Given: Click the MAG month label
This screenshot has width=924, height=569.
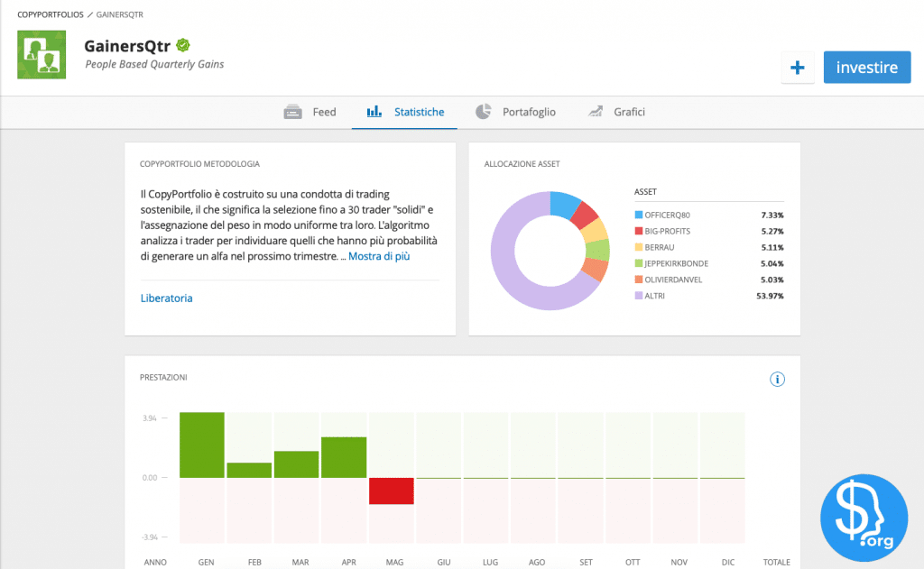Looking at the screenshot, I should click(395, 562).
